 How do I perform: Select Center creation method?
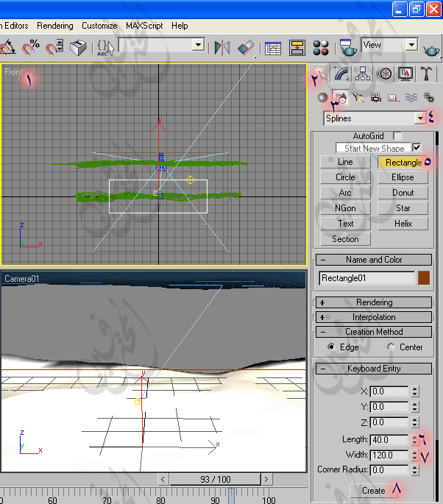click(x=391, y=347)
